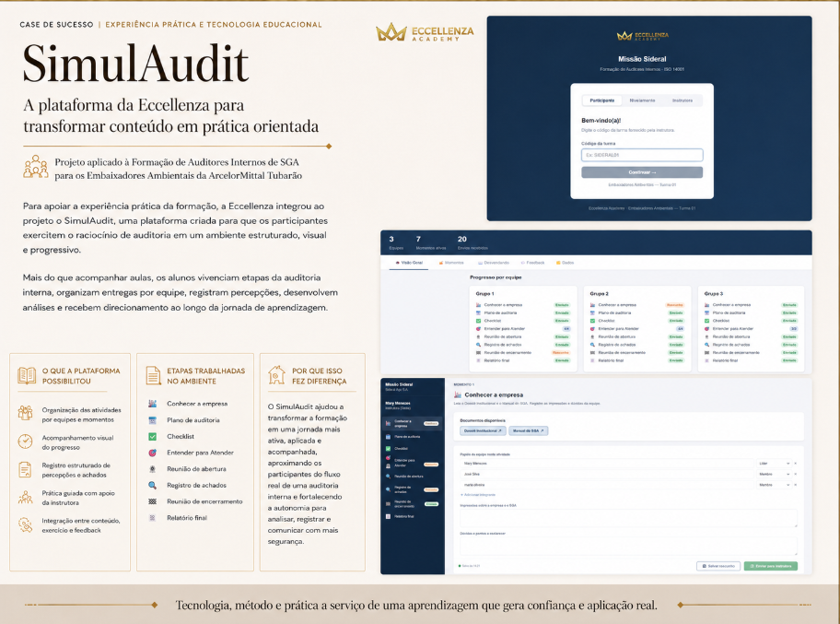
Task: Click the target icon next to 'Entender para Atender' in Etapas list
Action: point(153,453)
